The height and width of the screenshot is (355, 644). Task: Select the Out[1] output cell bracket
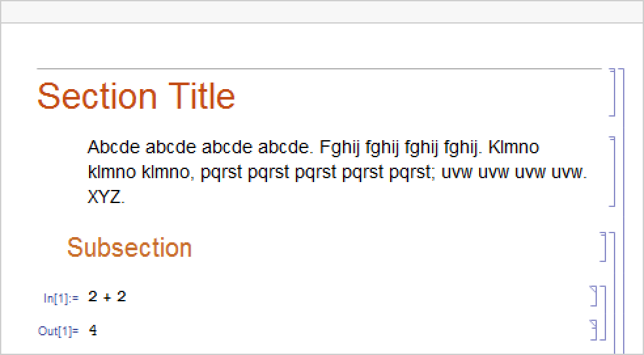[595, 329]
